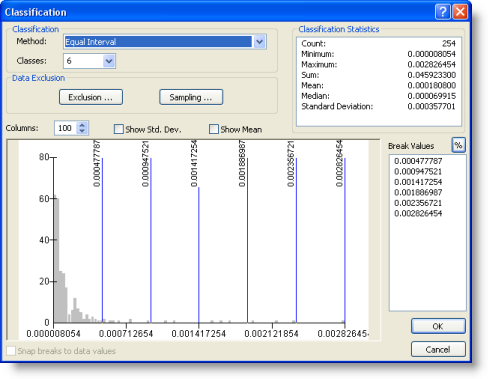Click the blue break line at 0.000477787
Viewport: 488px width, 379px height.
coord(102,240)
